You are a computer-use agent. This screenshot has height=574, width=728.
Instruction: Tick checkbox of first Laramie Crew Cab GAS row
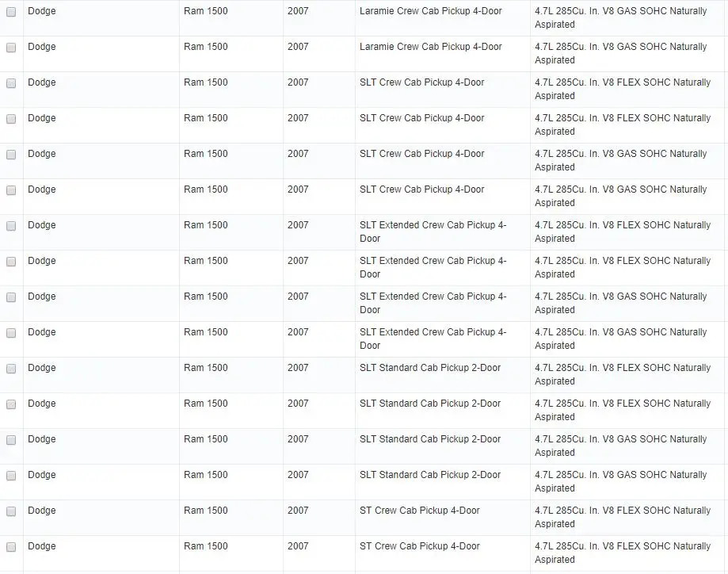click(x=11, y=12)
